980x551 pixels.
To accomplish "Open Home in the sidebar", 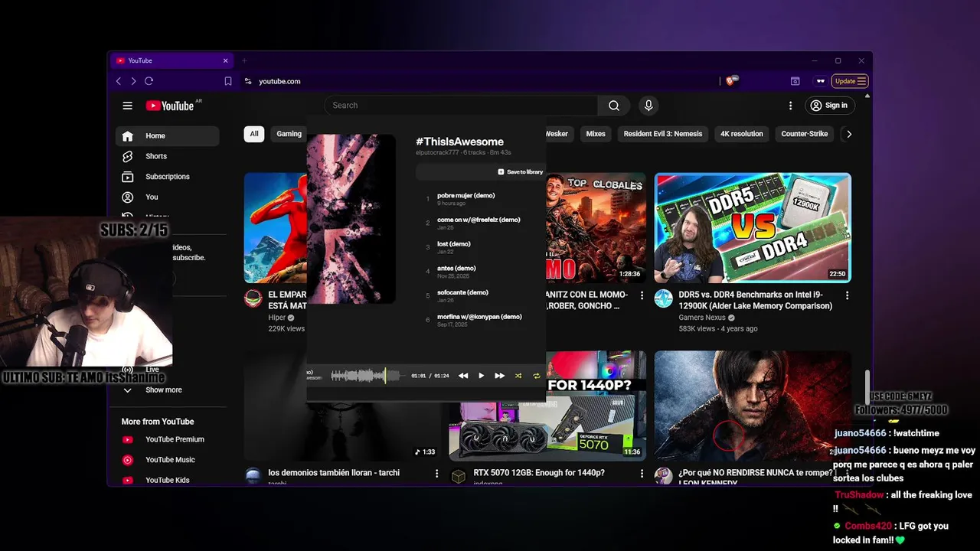I will point(167,136).
